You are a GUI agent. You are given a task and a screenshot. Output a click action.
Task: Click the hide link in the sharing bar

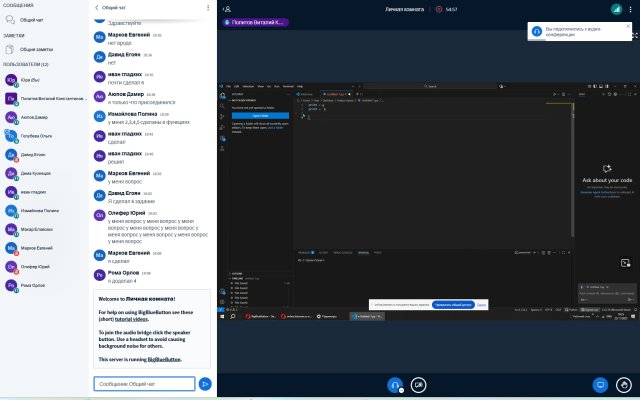pos(481,305)
